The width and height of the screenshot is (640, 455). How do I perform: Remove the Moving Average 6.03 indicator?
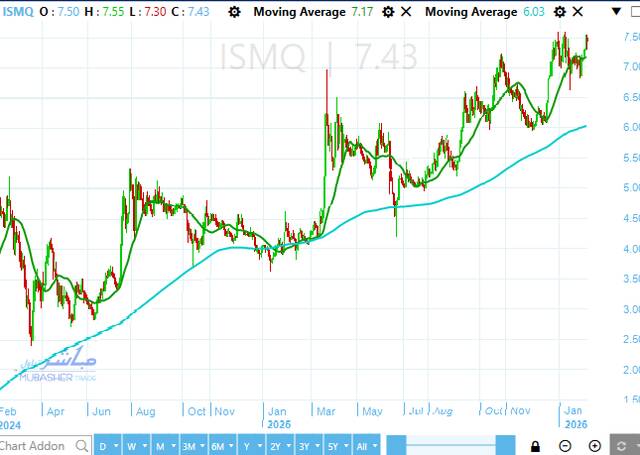[x=576, y=12]
